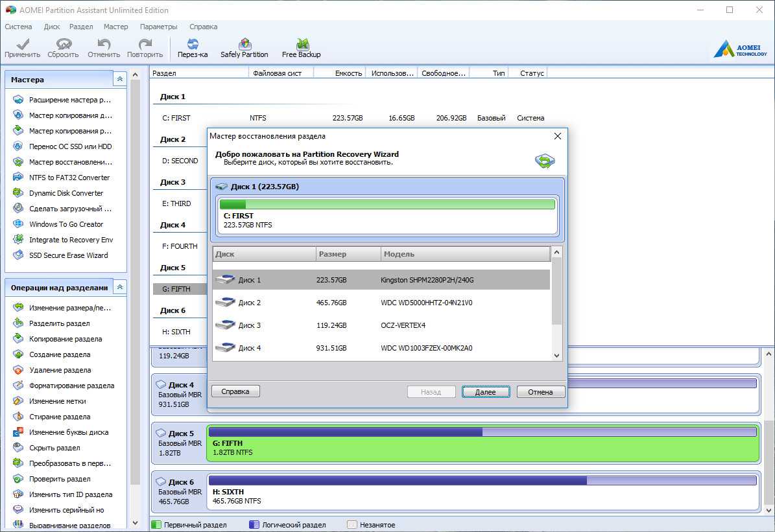Click the Проверить раздел icon
The image size is (775, 532).
click(18, 479)
